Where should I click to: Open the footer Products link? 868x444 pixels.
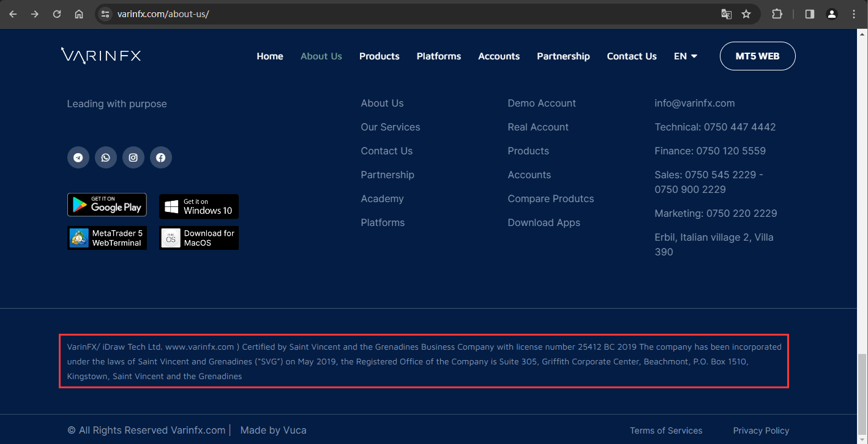pos(528,151)
